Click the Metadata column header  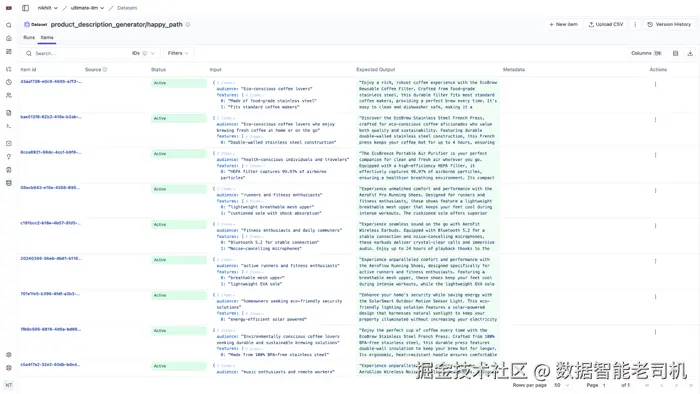[514, 70]
